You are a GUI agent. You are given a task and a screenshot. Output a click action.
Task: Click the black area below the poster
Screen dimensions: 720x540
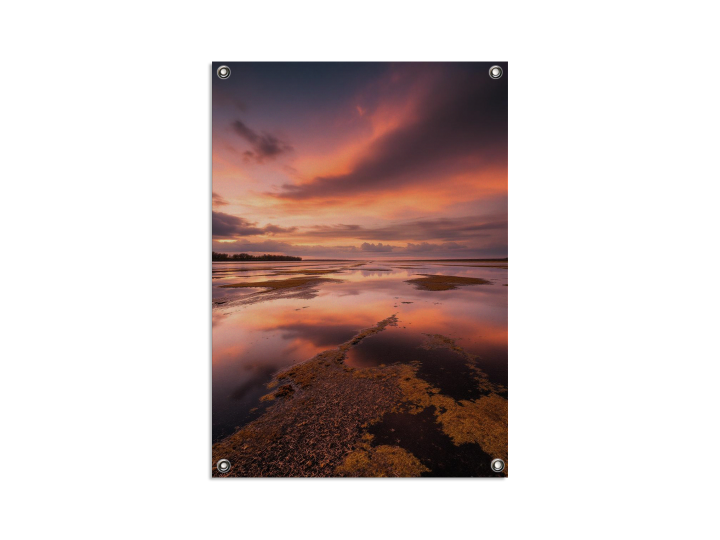click(x=360, y=508)
